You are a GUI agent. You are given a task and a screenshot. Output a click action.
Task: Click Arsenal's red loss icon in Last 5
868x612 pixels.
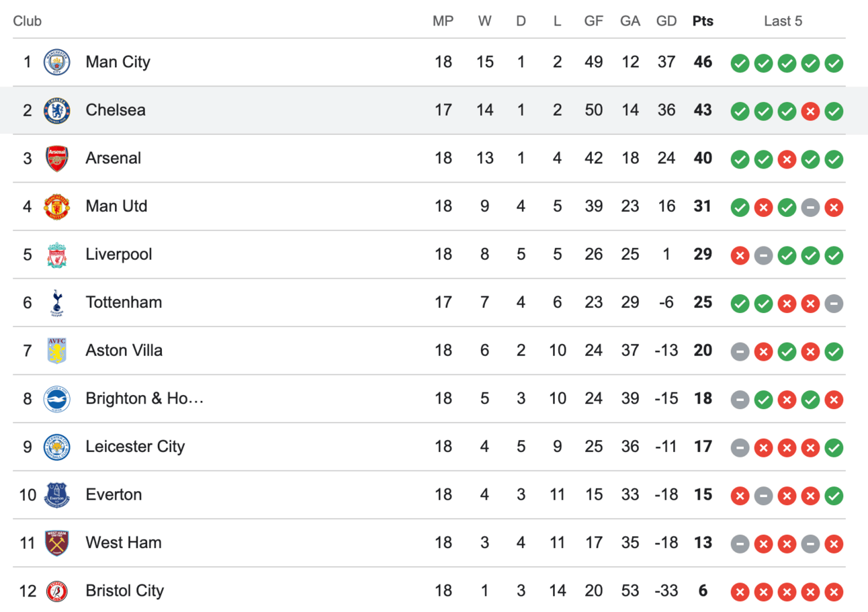(787, 160)
